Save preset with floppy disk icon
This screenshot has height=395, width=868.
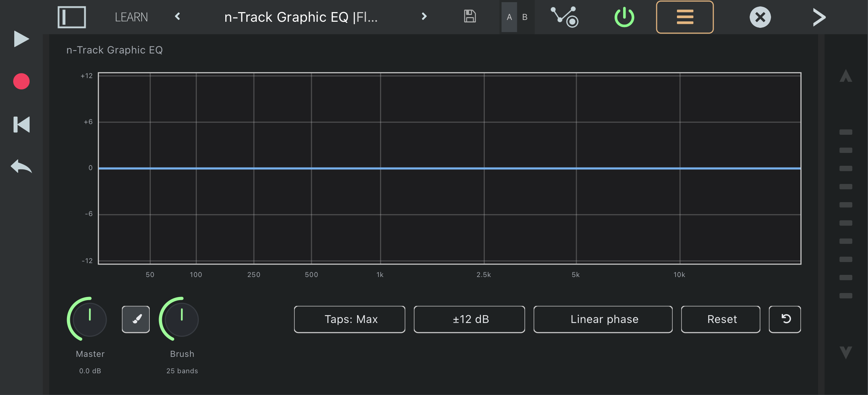click(470, 16)
